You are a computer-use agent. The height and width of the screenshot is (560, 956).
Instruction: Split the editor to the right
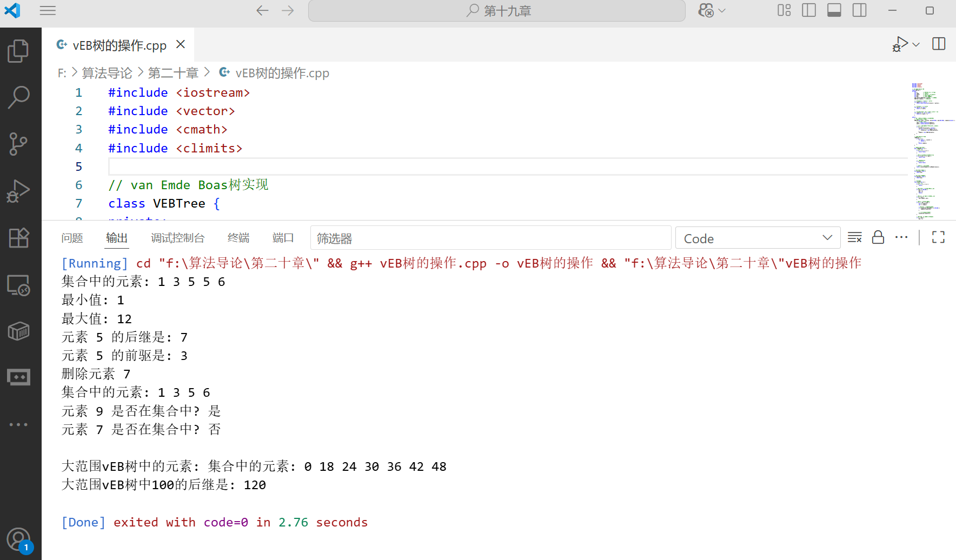[x=939, y=44]
